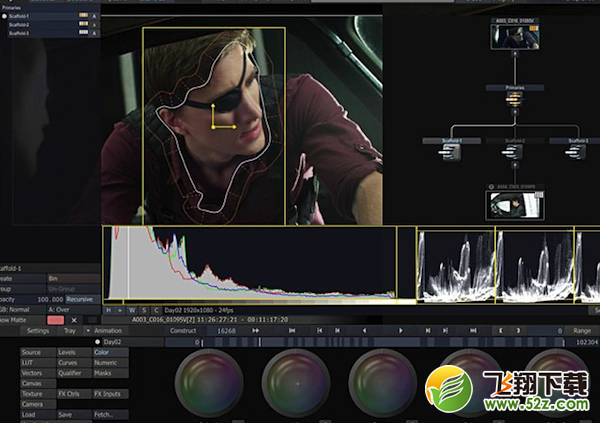The height and width of the screenshot is (423, 600).
Task: Click the red Show Matte color swatch
Action: click(x=55, y=320)
